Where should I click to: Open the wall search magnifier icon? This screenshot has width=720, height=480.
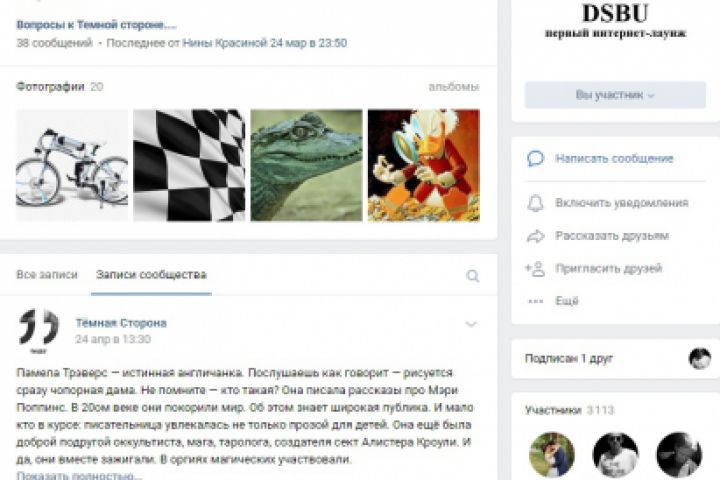[472, 276]
